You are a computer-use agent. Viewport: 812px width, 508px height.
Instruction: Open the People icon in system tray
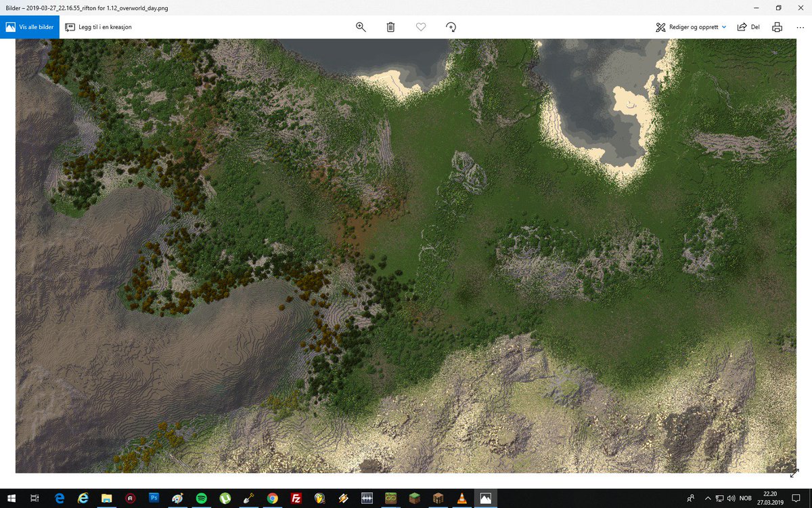pos(690,498)
